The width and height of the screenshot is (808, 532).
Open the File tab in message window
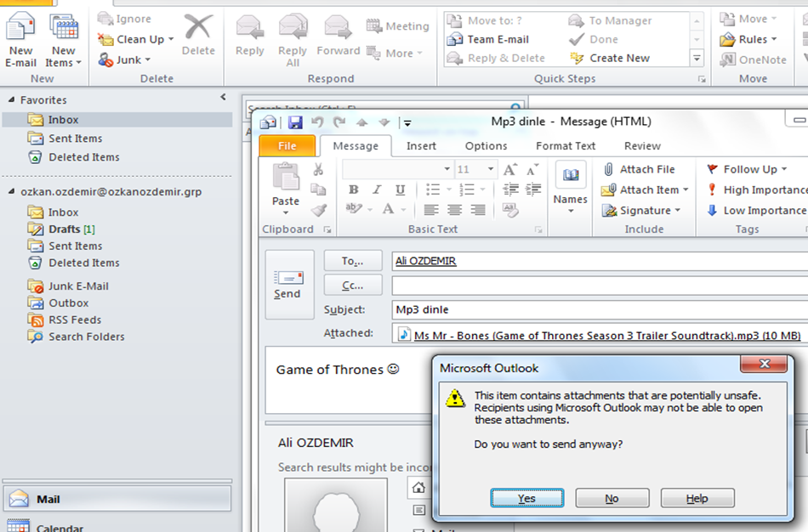point(287,145)
